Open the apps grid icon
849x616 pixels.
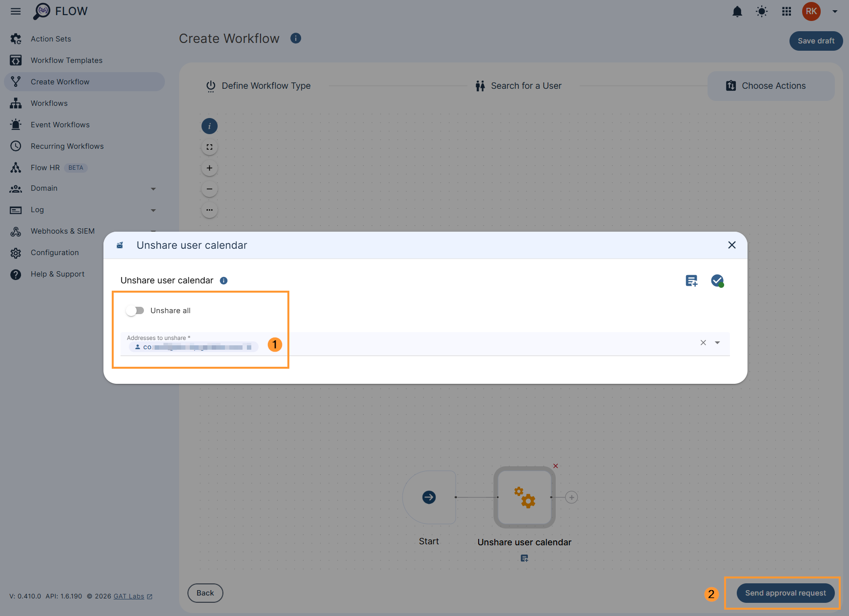coord(786,11)
